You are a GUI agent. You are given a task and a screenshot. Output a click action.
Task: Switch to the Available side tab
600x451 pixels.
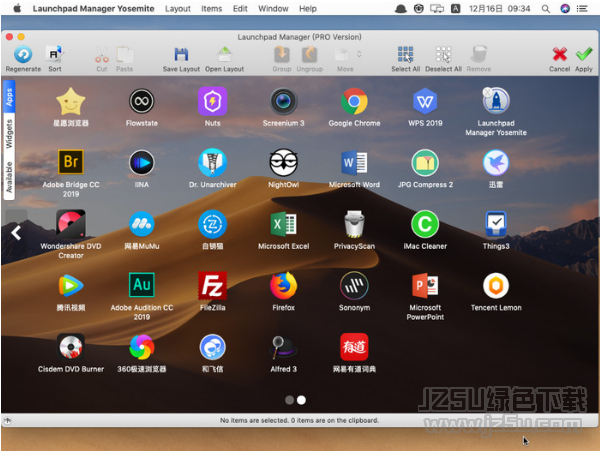click(x=9, y=177)
